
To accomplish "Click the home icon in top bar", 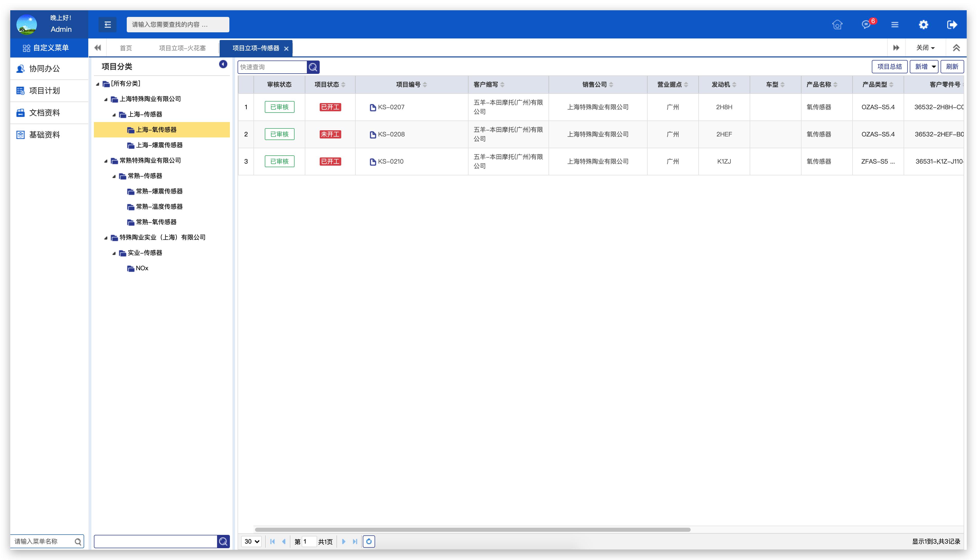I will [x=837, y=25].
